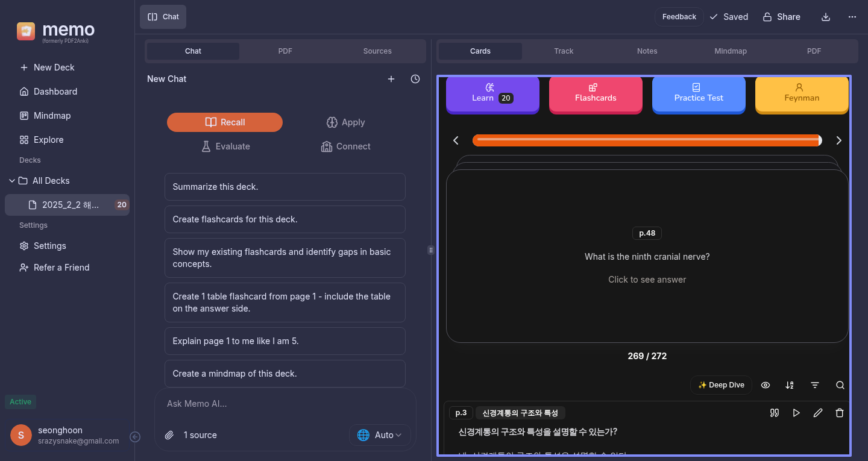Select the Apply mode
The image size is (868, 461).
tap(345, 122)
